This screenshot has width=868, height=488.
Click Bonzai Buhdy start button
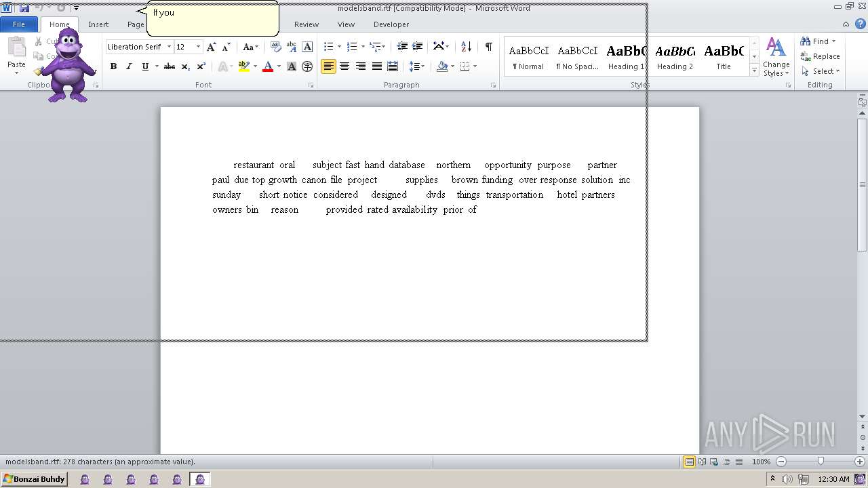(x=34, y=479)
